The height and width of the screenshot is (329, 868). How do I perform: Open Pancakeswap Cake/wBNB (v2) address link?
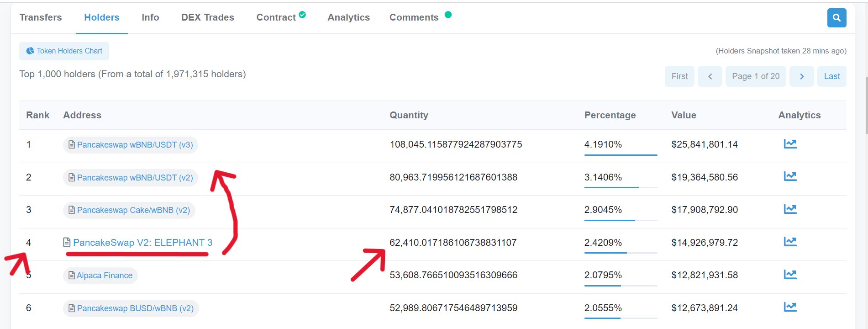click(133, 210)
